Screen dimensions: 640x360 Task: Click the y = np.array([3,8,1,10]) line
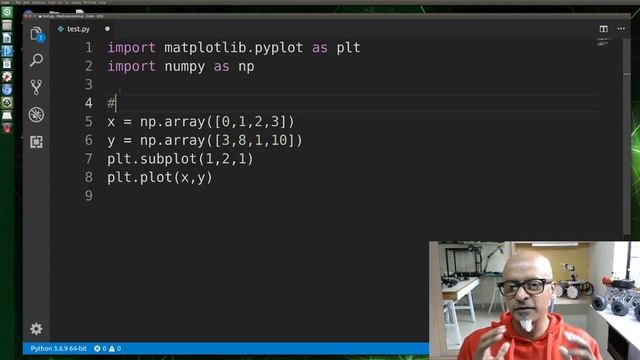pos(204,140)
